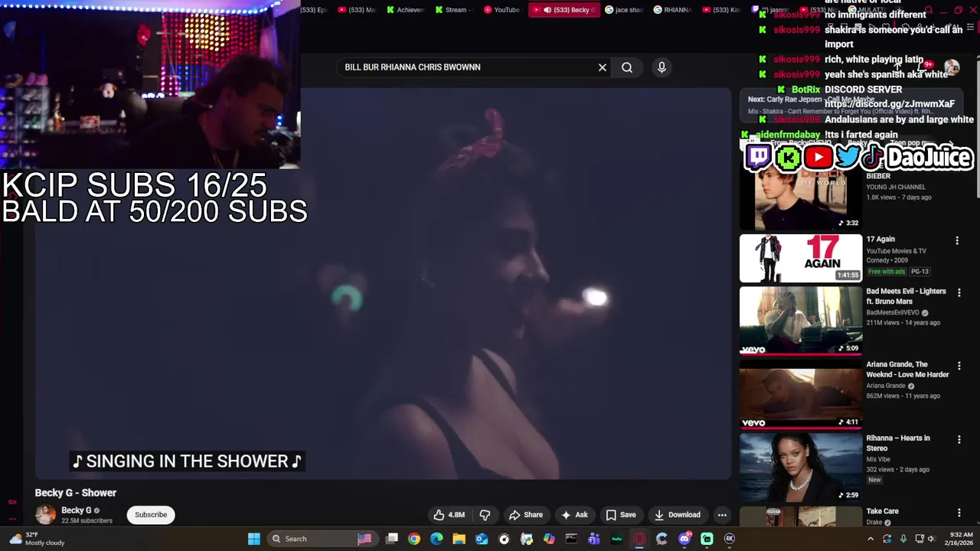Open the Ask button
Image resolution: width=980 pixels, height=551 pixels.
[x=574, y=515]
